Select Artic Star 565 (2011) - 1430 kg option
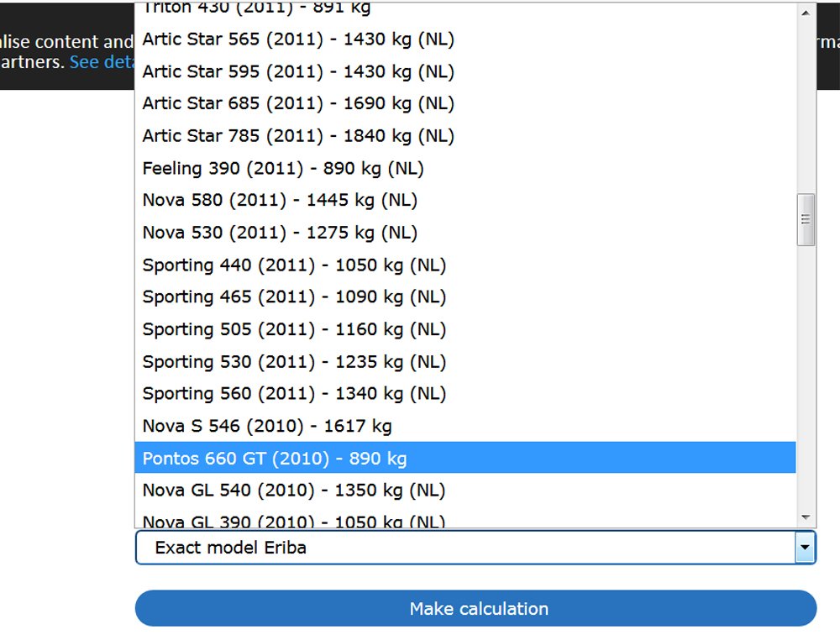This screenshot has height=635, width=840. pos(465,39)
